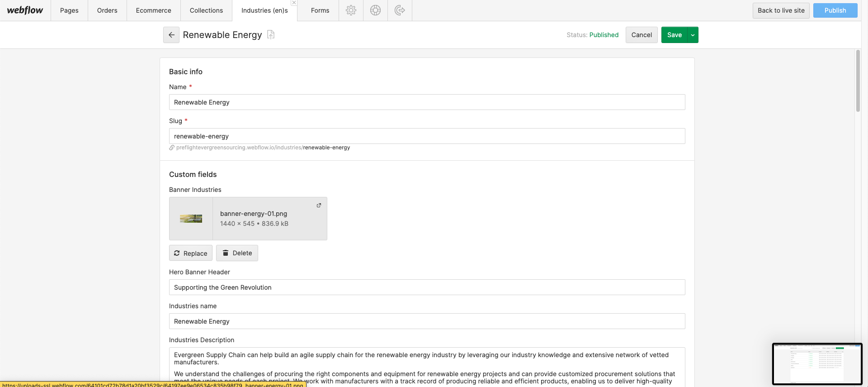
Task: Click the 1440 × 545 • 836.9 kB text
Action: point(254,224)
